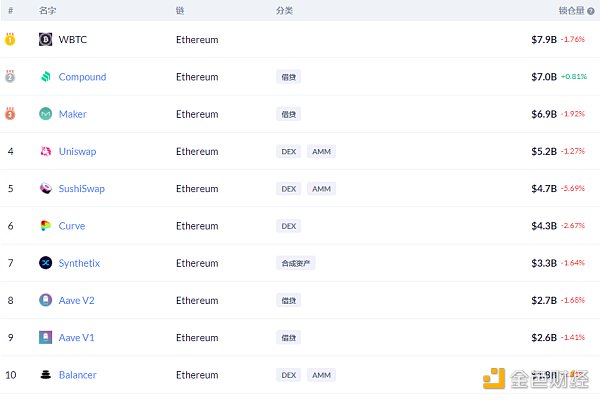Screen dimensions: 600x400
Task: Click the 借贷 tag in Maker row
Action: (289, 114)
